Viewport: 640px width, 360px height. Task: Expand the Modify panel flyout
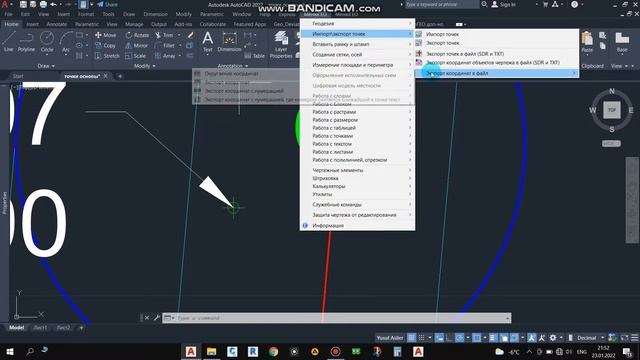pyautogui.click(x=145, y=66)
